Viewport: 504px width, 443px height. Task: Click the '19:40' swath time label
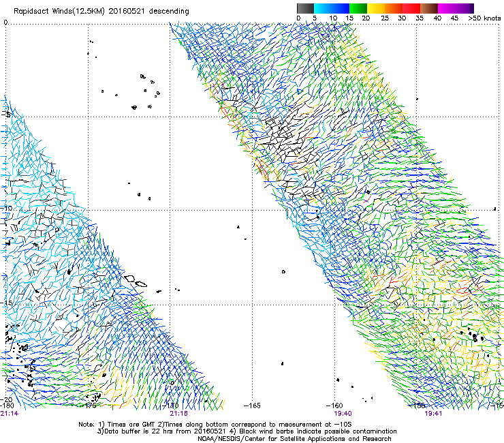[x=343, y=414]
